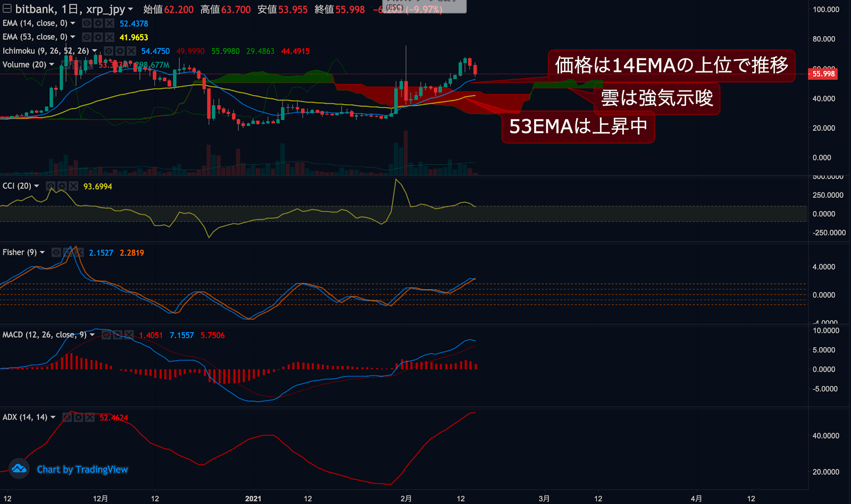Image resolution: width=851 pixels, height=504 pixels.
Task: Expand the bitbank xrp_jpy symbol dropdown
Action: 130,10
